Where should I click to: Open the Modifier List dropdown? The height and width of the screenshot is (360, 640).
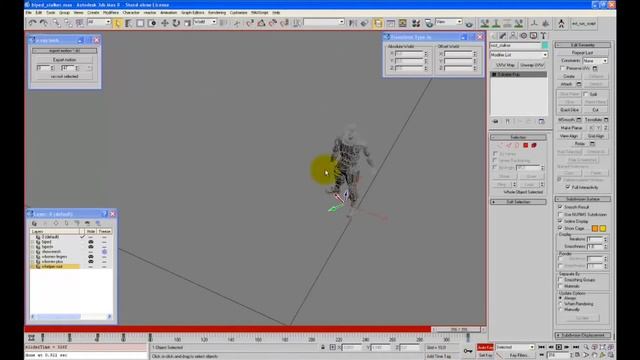pyautogui.click(x=518, y=55)
